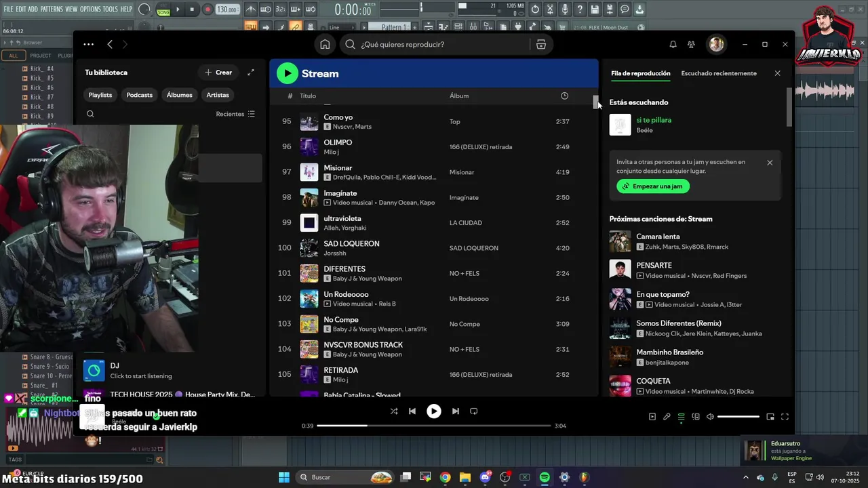This screenshot has width=868, height=488.
Task: Open FL Studio taskbar icon
Action: click(585, 477)
